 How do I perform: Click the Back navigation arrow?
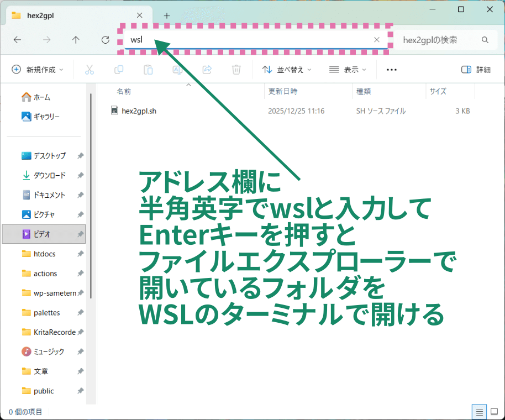click(18, 40)
